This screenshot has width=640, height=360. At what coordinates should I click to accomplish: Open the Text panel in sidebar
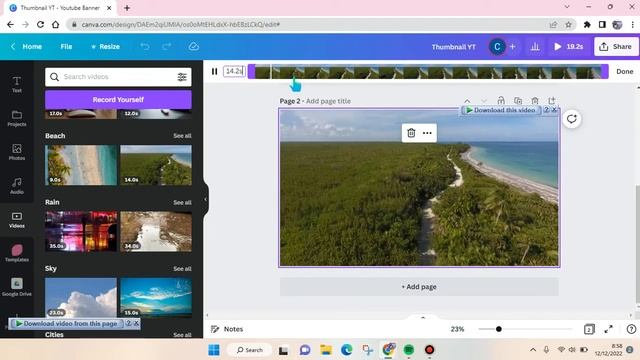[17, 84]
